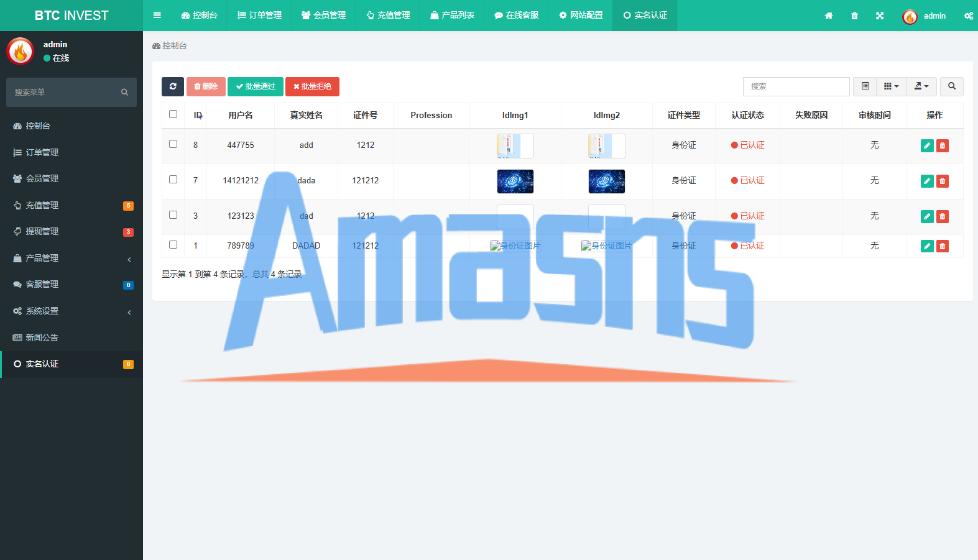
Task: Edit the row with ID 3
Action: [x=927, y=216]
